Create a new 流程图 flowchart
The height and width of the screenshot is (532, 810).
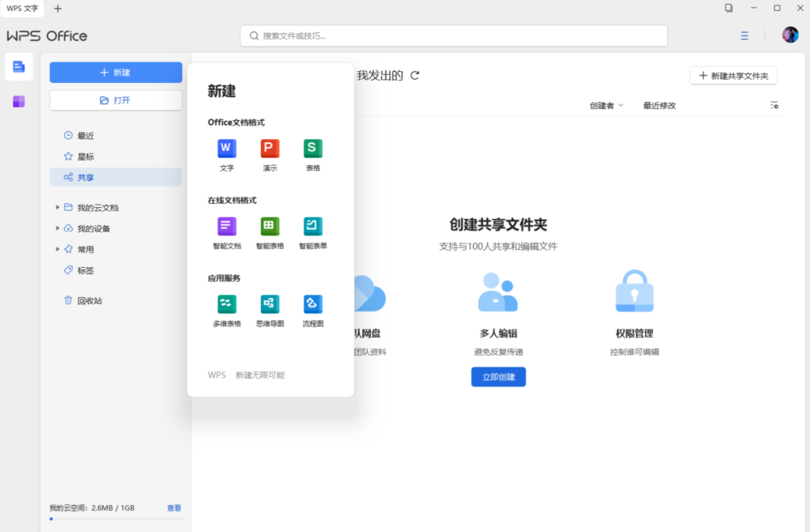(x=312, y=304)
